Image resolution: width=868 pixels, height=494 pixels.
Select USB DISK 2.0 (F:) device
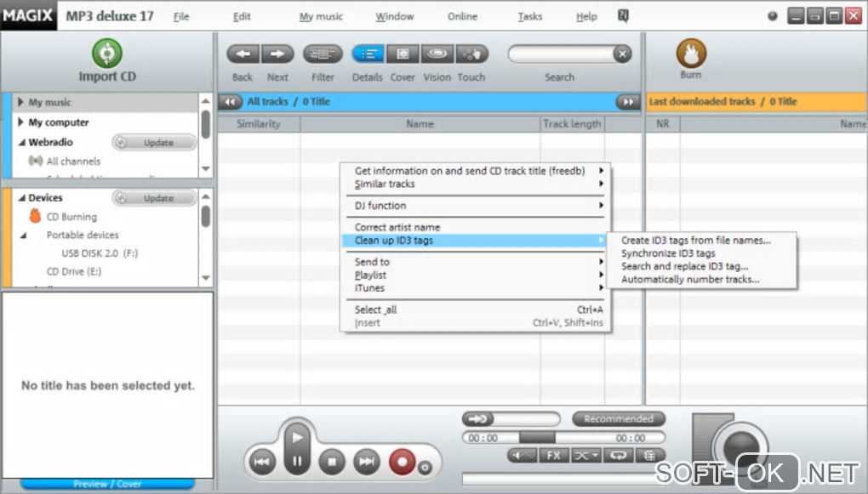(x=100, y=253)
